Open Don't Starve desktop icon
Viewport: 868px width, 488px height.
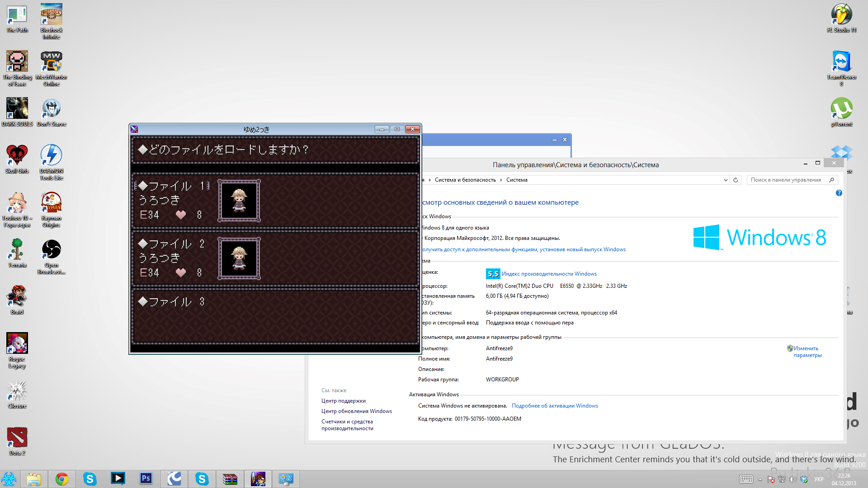pos(52,112)
